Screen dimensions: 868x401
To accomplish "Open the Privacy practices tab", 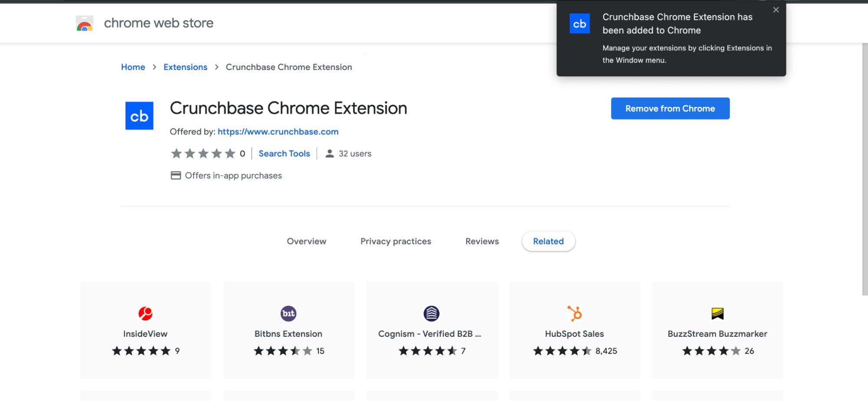I will click(x=396, y=241).
